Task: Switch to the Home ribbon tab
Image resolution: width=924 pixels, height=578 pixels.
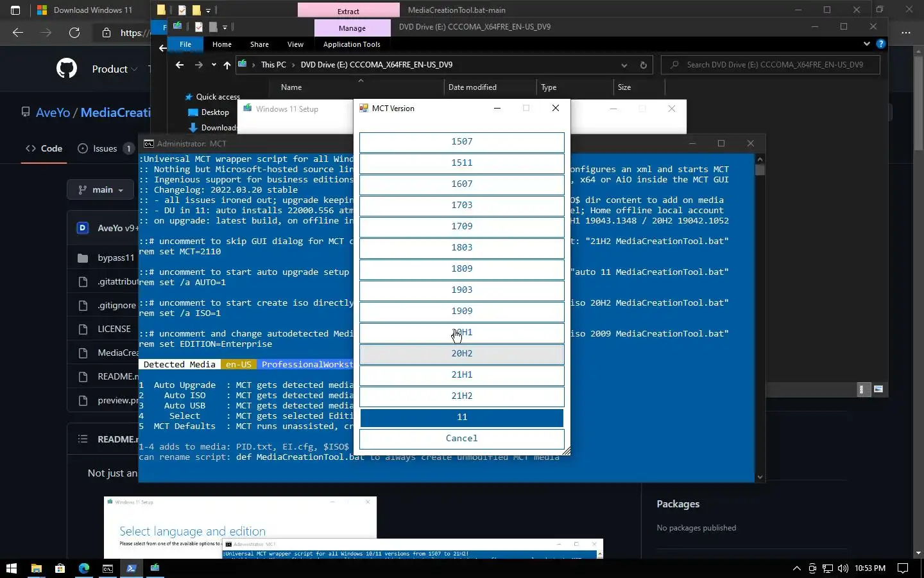Action: point(221,44)
